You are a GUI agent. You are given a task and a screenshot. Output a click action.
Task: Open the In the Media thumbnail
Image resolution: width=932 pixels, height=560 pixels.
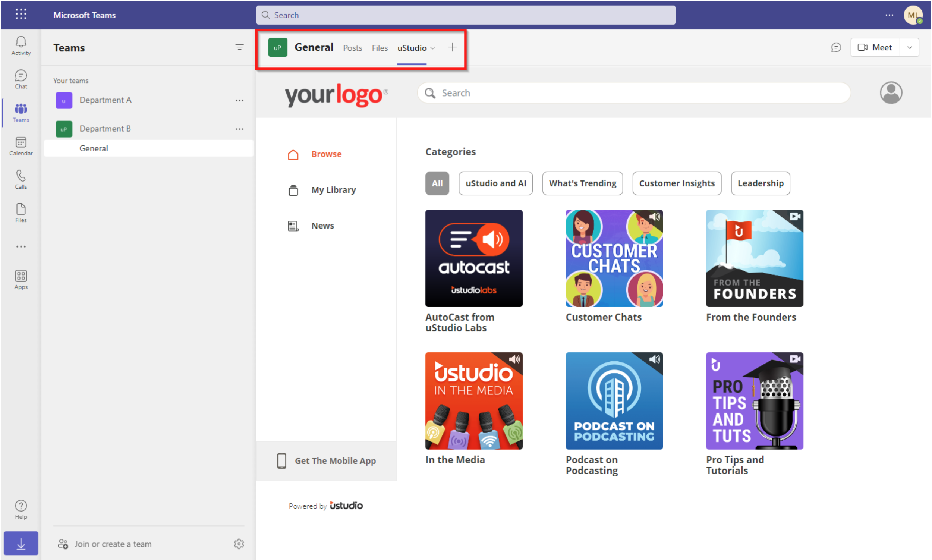(x=473, y=401)
